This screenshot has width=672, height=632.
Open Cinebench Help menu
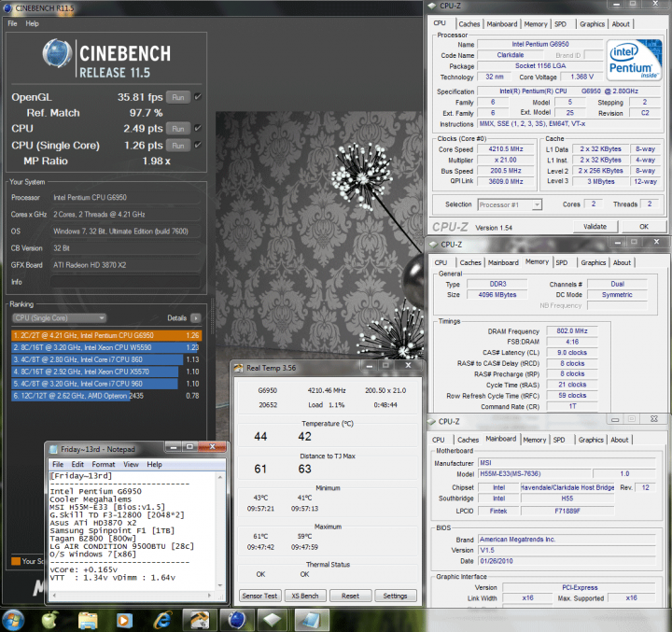(x=32, y=23)
